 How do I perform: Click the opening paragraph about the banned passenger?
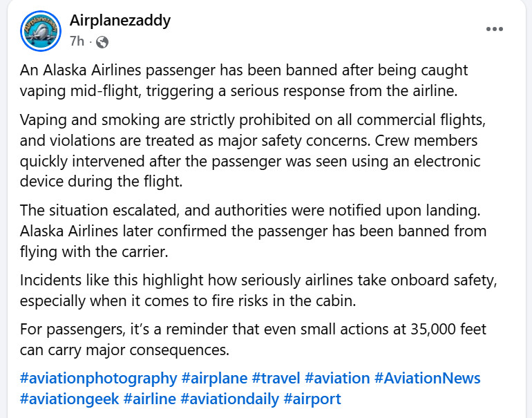click(243, 80)
